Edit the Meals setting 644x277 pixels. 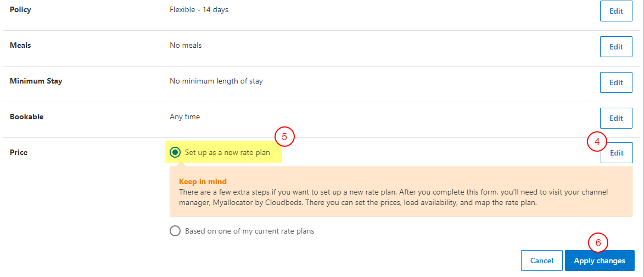[x=616, y=47]
